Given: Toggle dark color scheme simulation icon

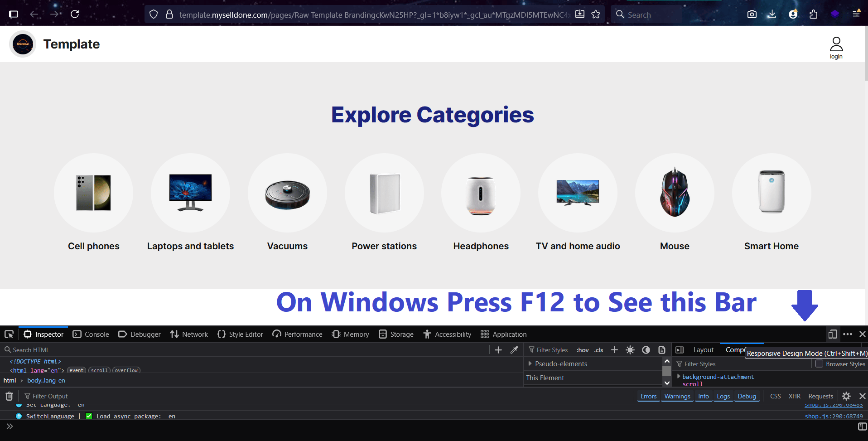Looking at the screenshot, I should coord(646,350).
